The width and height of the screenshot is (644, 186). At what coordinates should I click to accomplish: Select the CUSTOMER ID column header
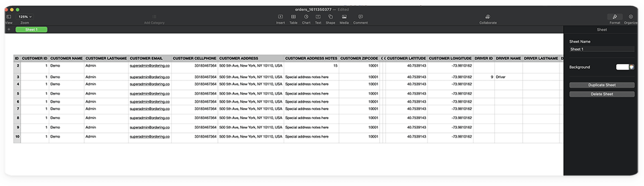[35, 58]
